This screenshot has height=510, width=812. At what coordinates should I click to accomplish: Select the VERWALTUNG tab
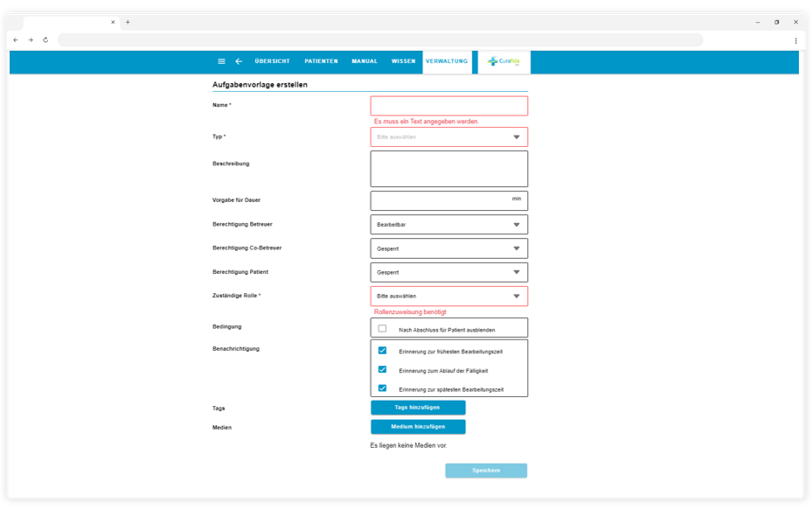(447, 61)
